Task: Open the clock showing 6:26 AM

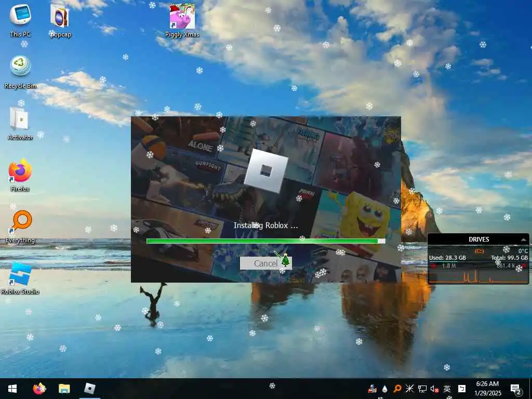Action: [x=487, y=389]
